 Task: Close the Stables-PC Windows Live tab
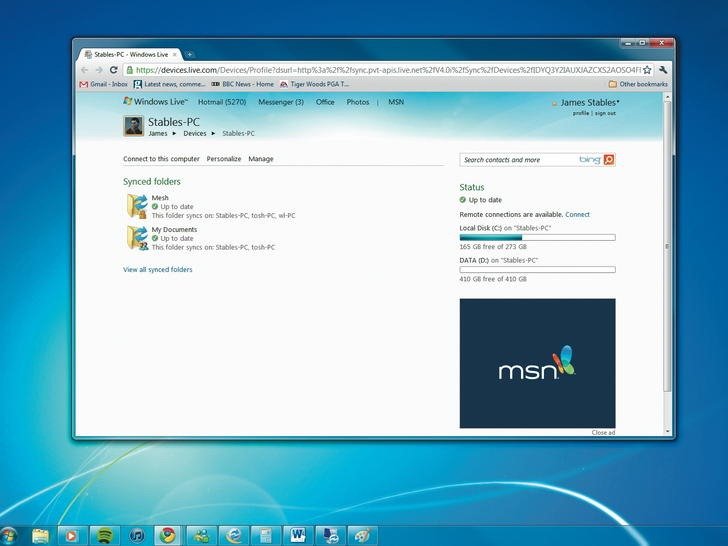(x=175, y=55)
